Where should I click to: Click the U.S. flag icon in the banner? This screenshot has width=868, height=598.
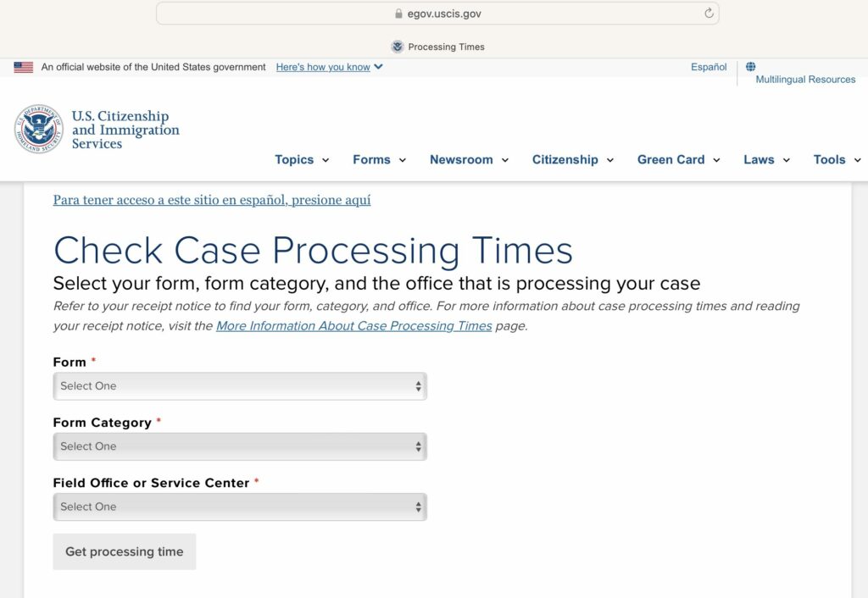[23, 67]
